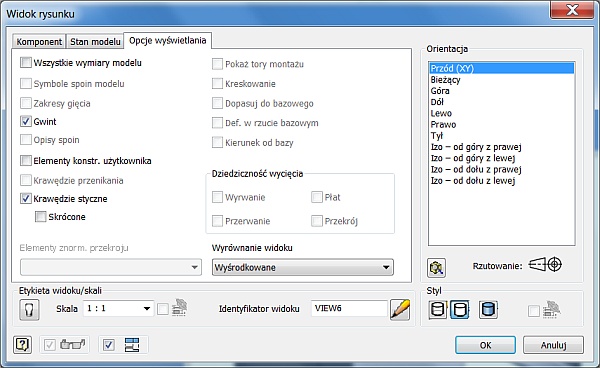Click the projection type Rzutowanie icon
Viewport: 600px width, 368px height.
point(545,265)
